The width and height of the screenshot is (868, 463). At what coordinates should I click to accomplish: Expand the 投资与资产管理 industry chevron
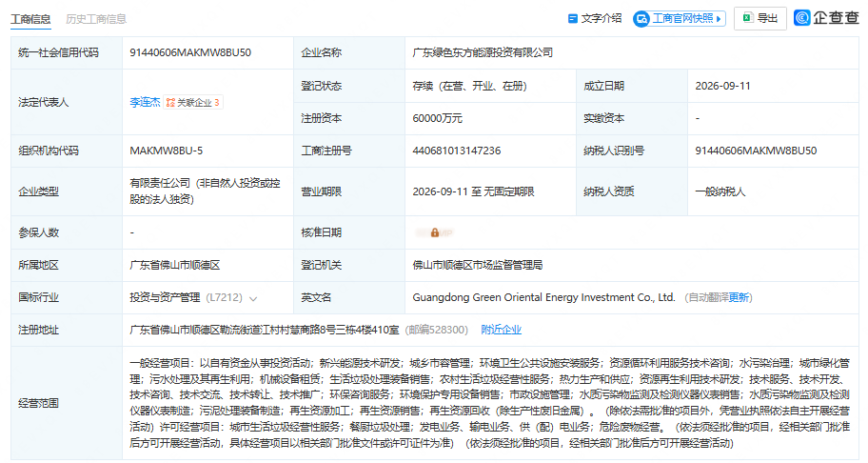253,298
